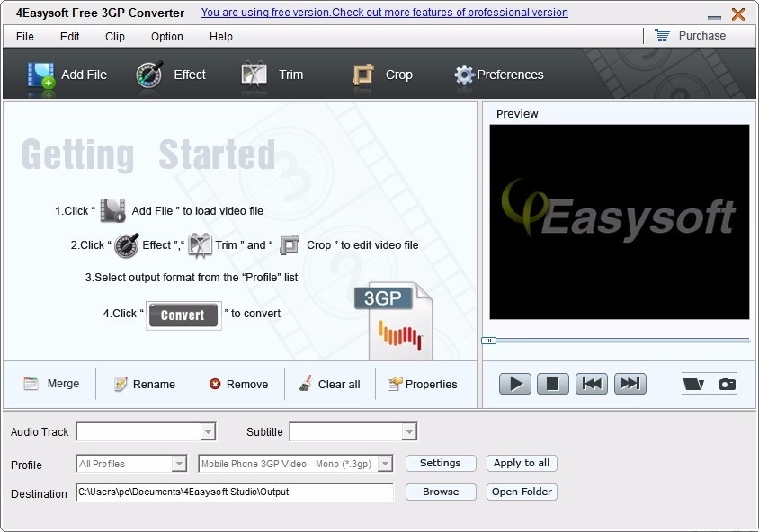759x532 pixels.
Task: Click Apply to all button
Action: point(522,463)
